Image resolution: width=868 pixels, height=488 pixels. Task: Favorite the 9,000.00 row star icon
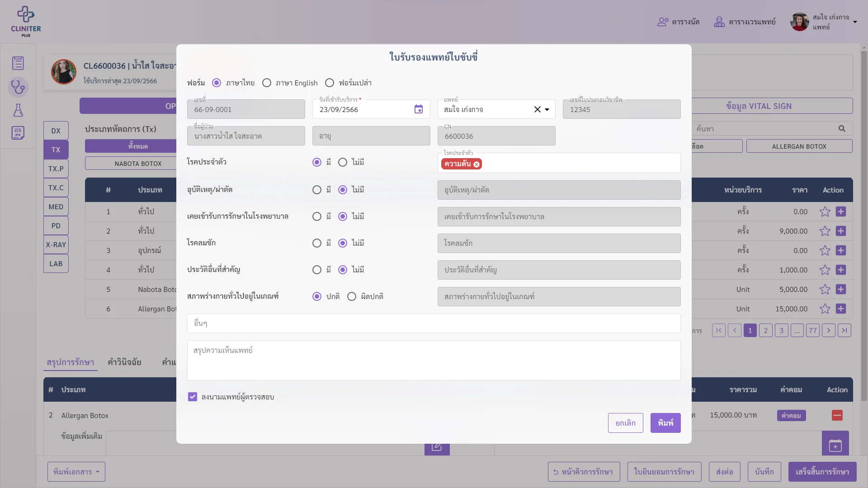825,231
